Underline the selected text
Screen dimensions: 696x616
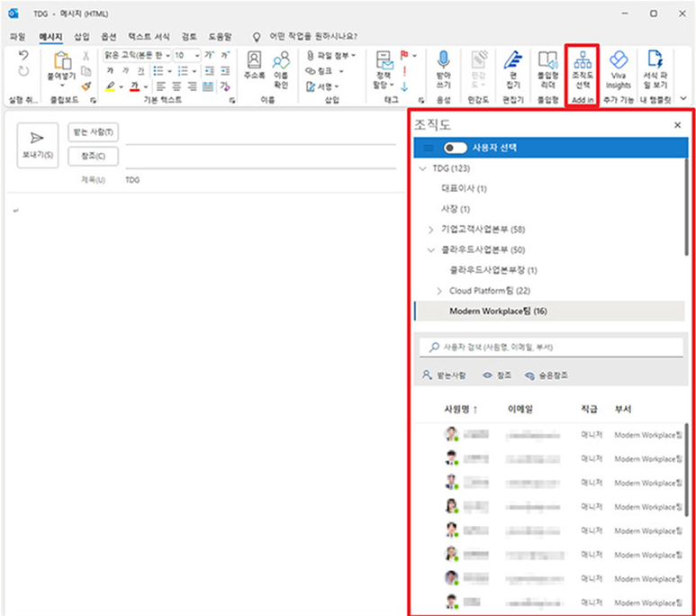pos(140,70)
